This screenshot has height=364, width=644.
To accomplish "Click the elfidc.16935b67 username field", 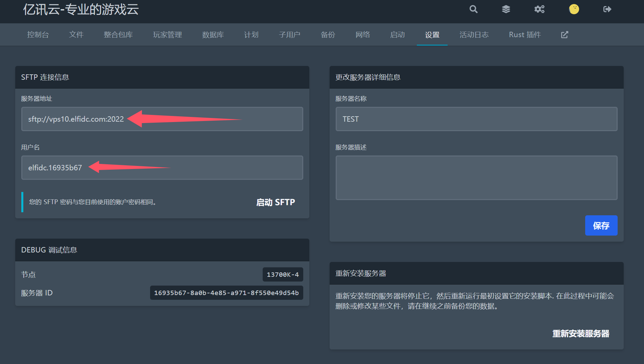I will pos(162,168).
